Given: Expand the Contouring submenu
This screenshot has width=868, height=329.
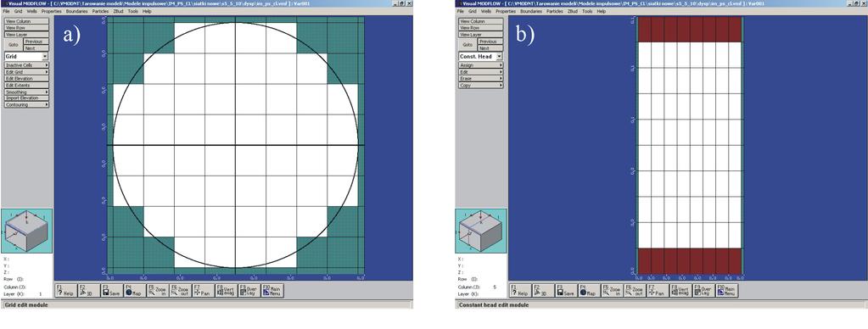Looking at the screenshot, I should click(26, 104).
